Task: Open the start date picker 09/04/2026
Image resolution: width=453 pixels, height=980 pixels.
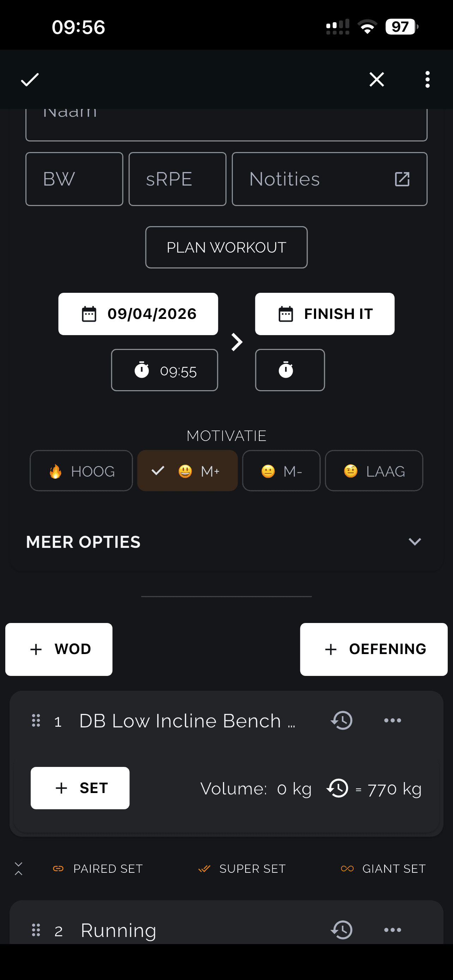Action: pyautogui.click(x=138, y=314)
